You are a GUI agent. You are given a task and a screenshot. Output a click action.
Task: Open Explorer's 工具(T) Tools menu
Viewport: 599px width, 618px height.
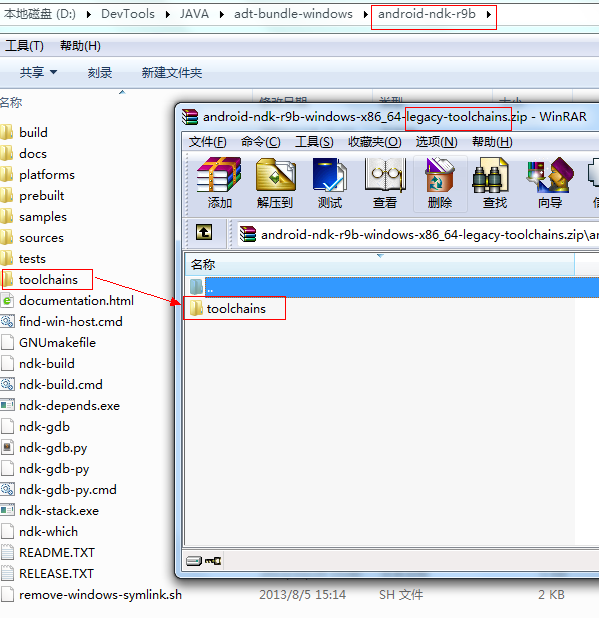(24, 46)
